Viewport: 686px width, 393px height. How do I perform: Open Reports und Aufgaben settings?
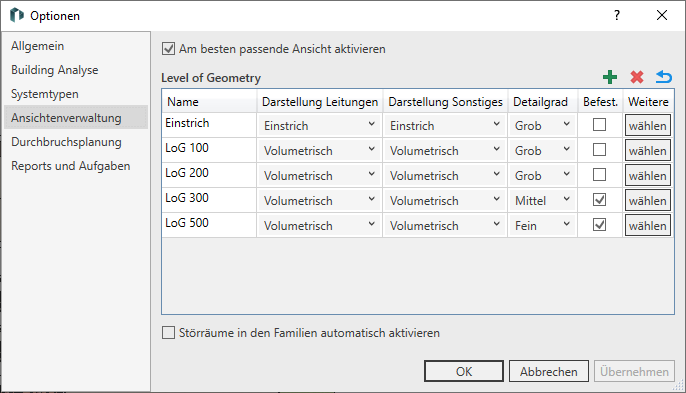(x=76, y=166)
